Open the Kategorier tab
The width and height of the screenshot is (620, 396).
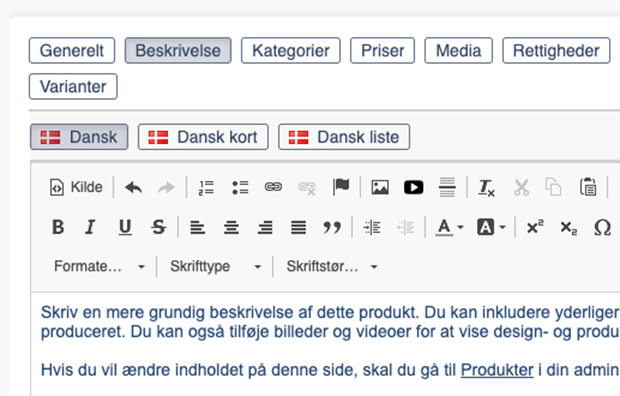click(x=291, y=51)
